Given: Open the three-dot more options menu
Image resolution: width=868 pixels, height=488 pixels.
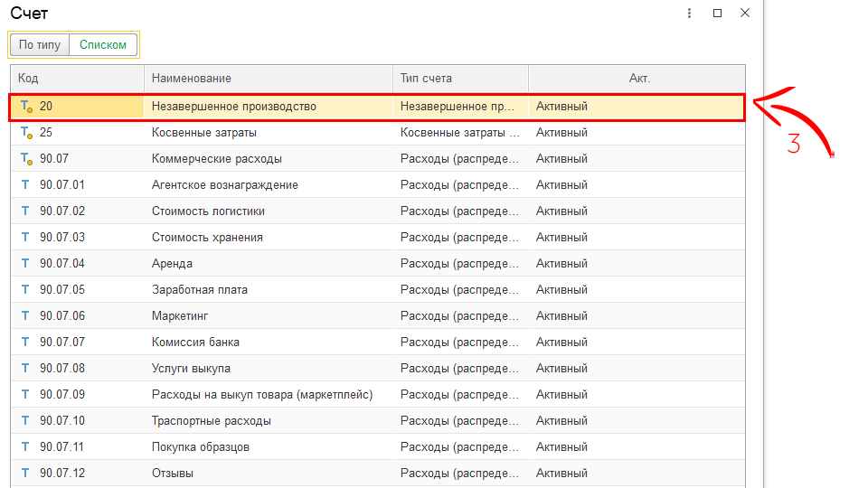Looking at the screenshot, I should click(x=689, y=14).
